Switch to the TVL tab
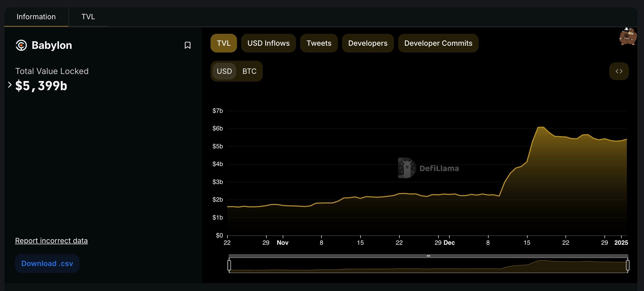 click(88, 17)
